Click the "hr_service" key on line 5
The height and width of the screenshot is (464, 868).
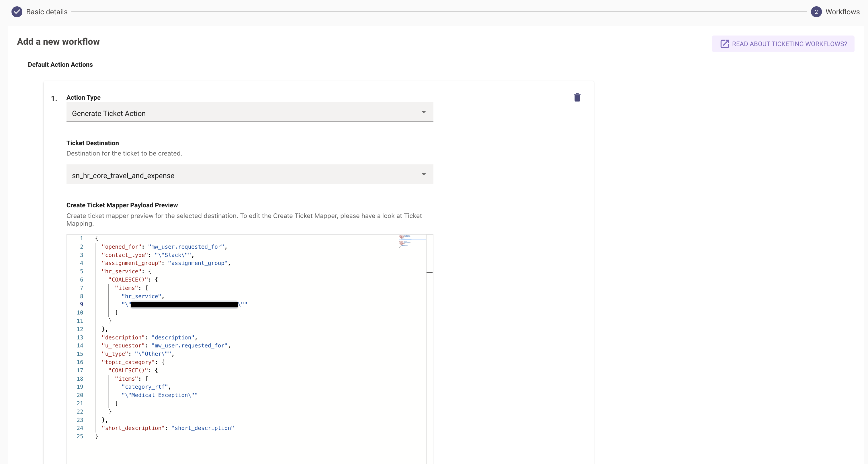[x=121, y=272]
